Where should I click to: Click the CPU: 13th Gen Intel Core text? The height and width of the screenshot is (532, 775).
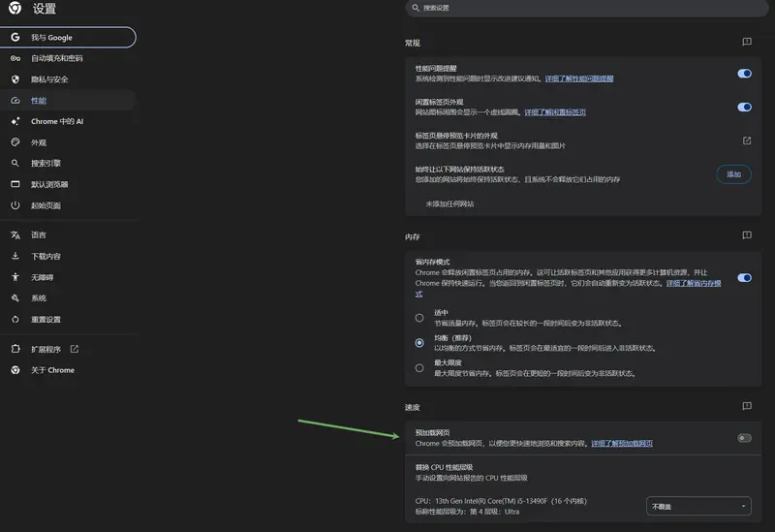coord(501,501)
